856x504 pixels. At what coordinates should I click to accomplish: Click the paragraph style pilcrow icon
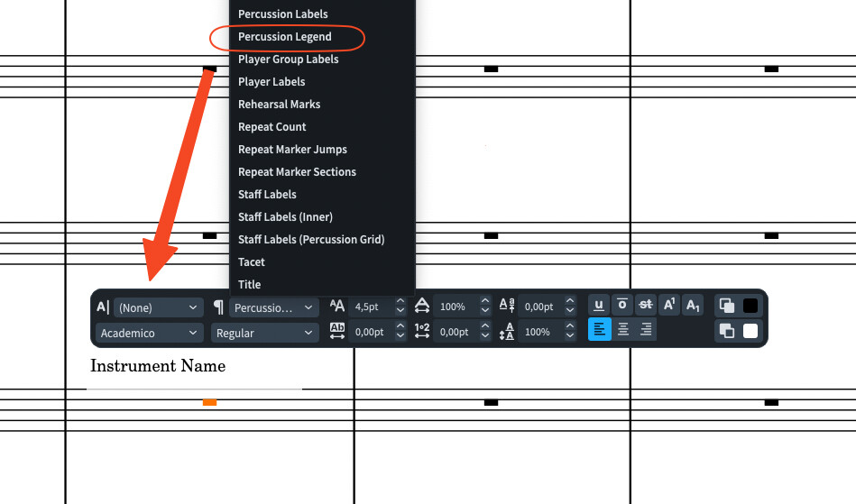coord(218,307)
